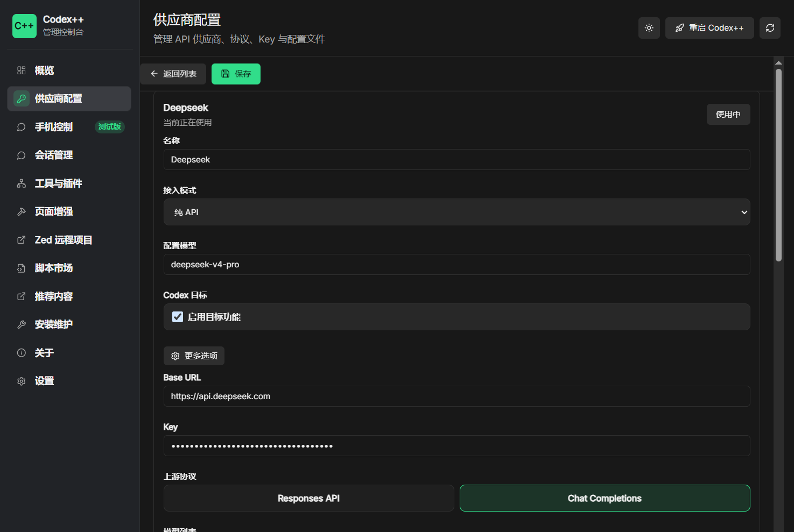Click the Base URL input field

(457, 396)
